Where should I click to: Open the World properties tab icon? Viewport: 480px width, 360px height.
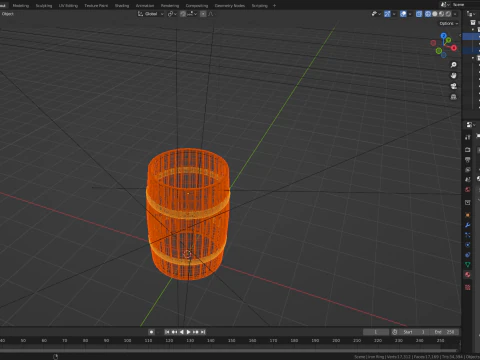coord(468,190)
